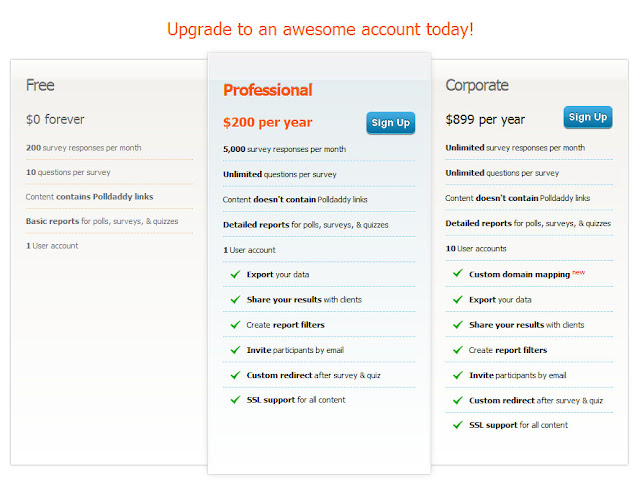Click checkmark by Professional Create report filters
Viewport: 640px width, 492px height.
(x=235, y=325)
